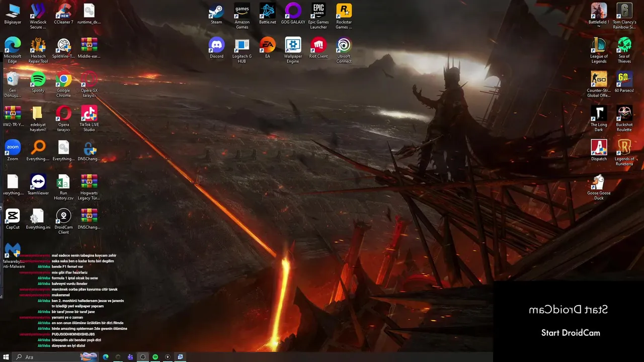This screenshot has width=644, height=362.
Task: Launch Battle.net desktop shortcut
Action: click(268, 15)
